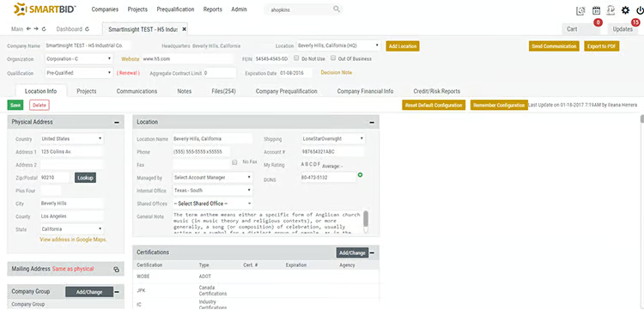Image resolution: width=644 pixels, height=310 pixels.
Task: Click the SmartBid logo
Action: coord(45,9)
